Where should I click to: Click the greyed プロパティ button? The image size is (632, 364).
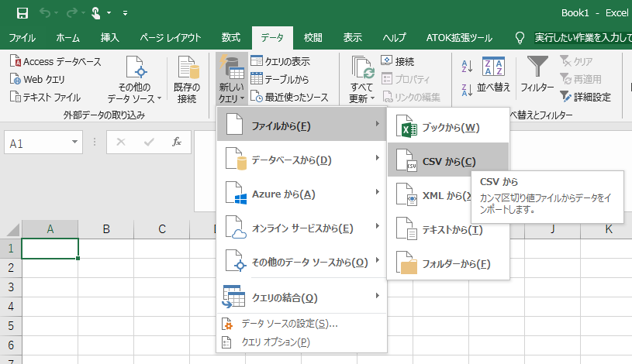(406, 79)
